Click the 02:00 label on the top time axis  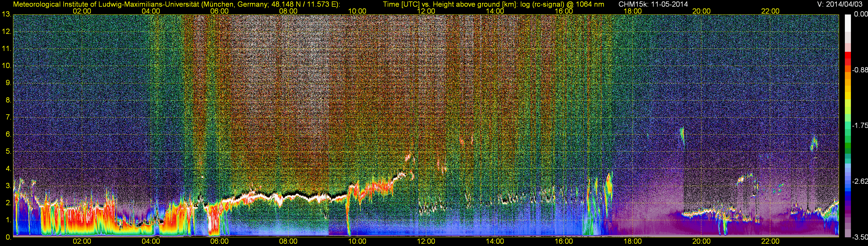(82, 11)
